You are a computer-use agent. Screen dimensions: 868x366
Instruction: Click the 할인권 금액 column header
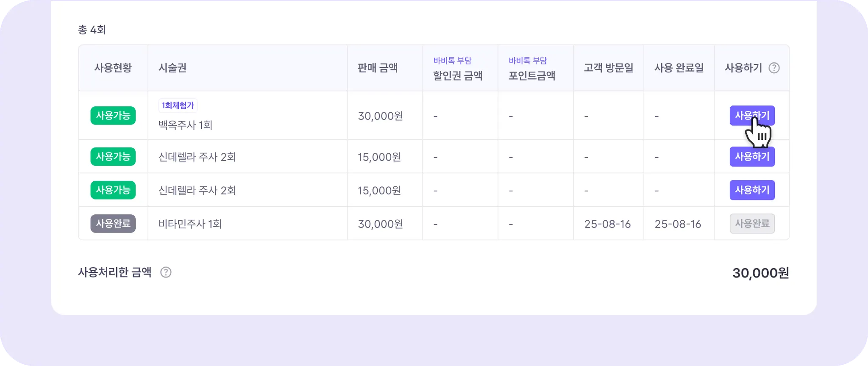[458, 75]
